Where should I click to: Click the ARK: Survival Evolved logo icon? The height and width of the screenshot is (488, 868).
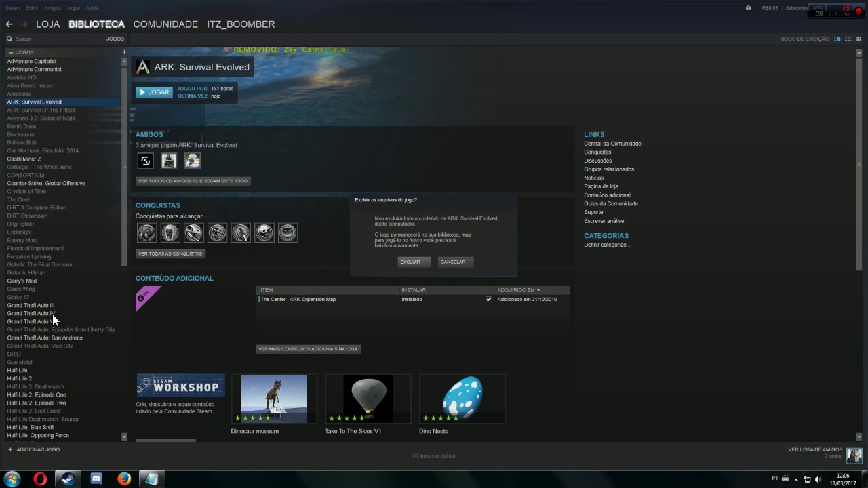(x=143, y=67)
